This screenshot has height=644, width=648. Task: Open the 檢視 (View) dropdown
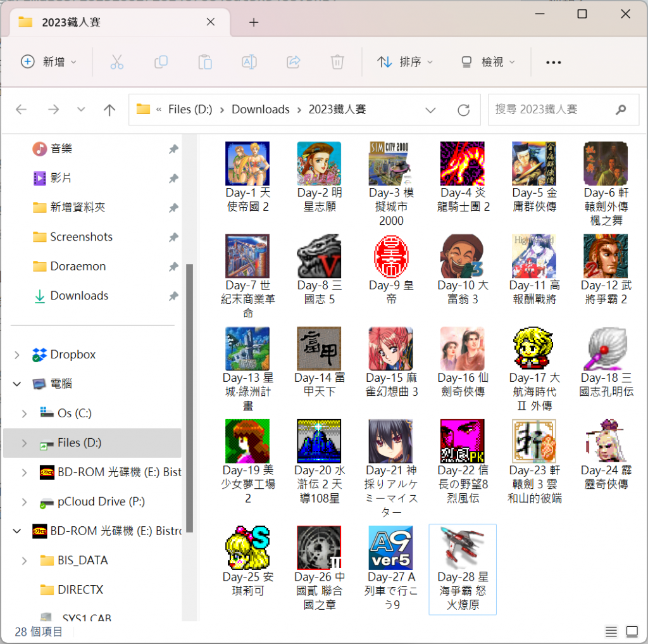click(x=489, y=62)
